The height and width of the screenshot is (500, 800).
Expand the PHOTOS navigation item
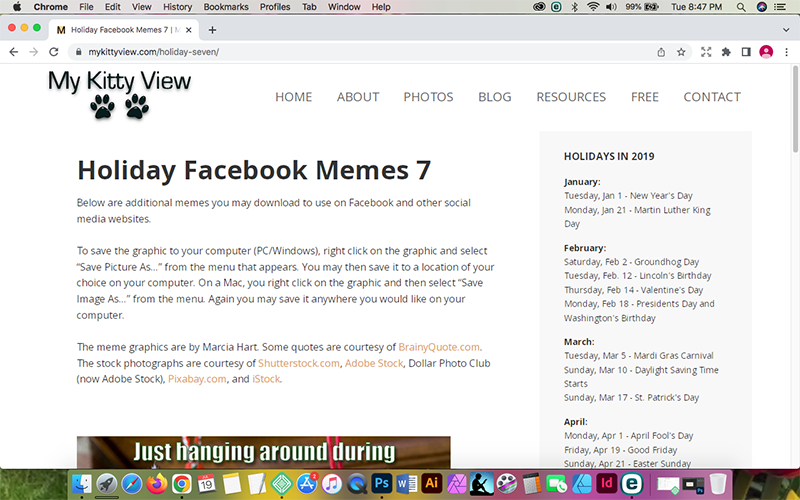pos(428,97)
